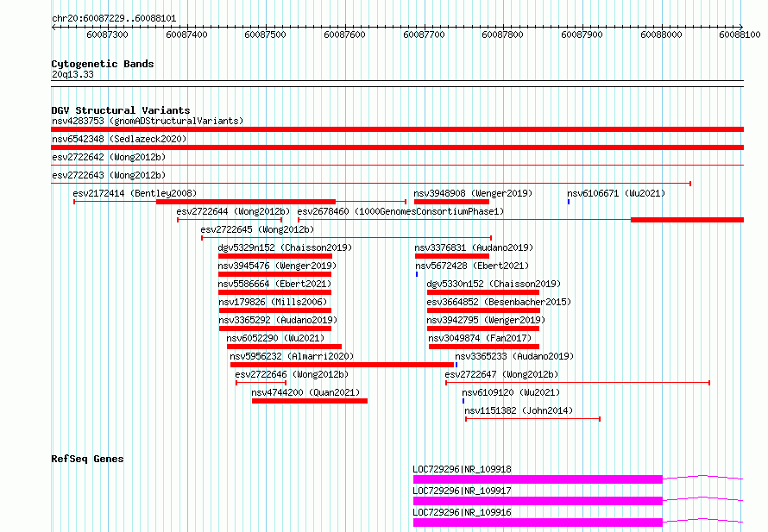
Task: Click the red bar under nsv4744200
Action: 310,401
